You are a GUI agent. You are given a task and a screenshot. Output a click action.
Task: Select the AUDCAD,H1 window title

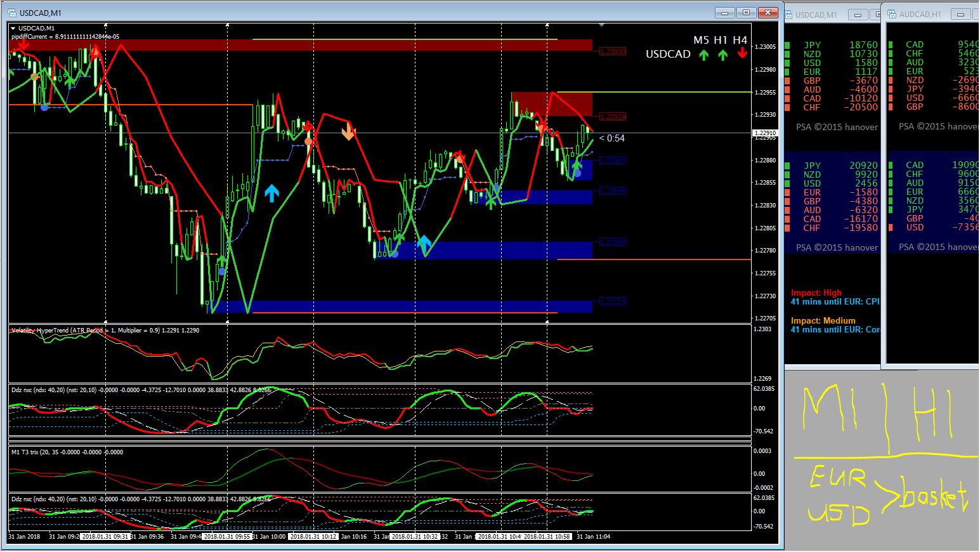click(920, 15)
